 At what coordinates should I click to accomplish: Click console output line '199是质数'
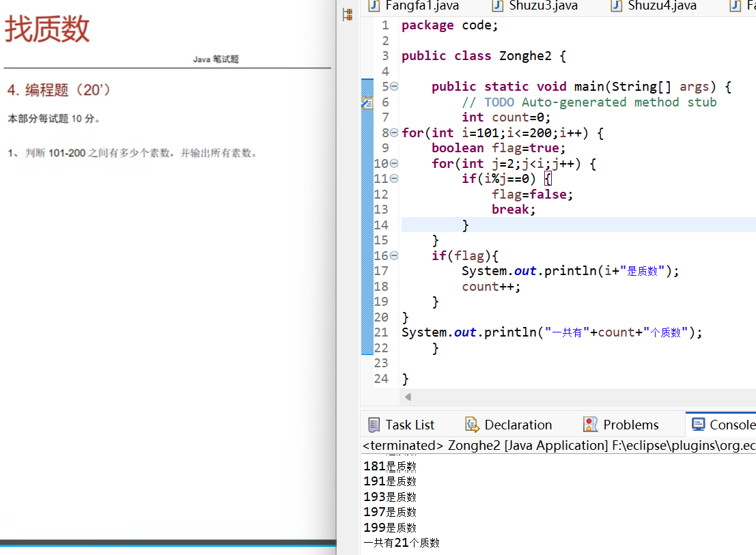click(389, 527)
